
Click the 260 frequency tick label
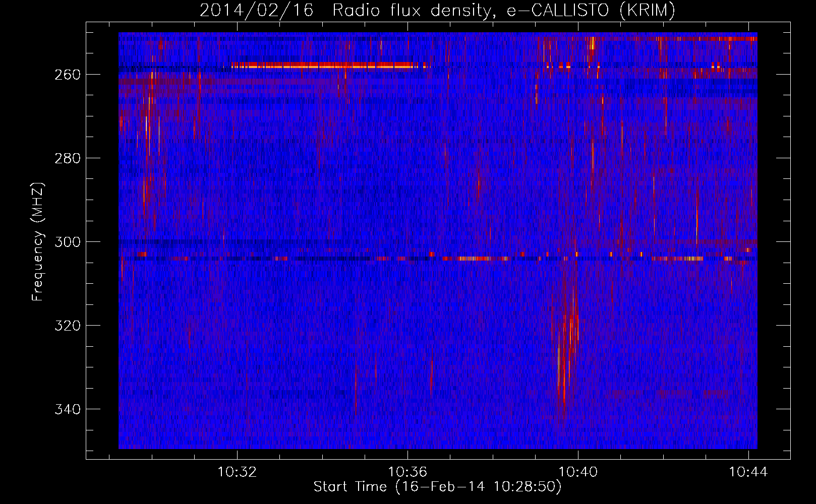point(68,75)
